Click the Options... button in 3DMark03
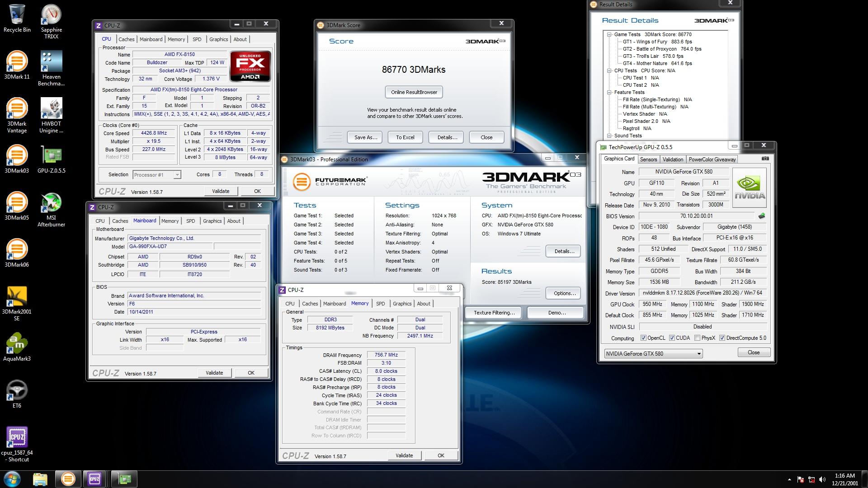The width and height of the screenshot is (868, 488). point(564,293)
